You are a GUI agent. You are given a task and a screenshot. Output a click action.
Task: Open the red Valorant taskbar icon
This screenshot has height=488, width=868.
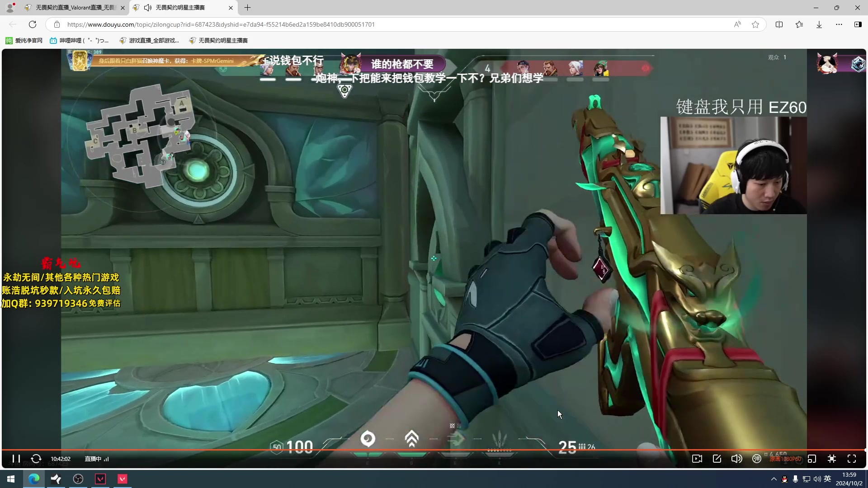[123, 479]
